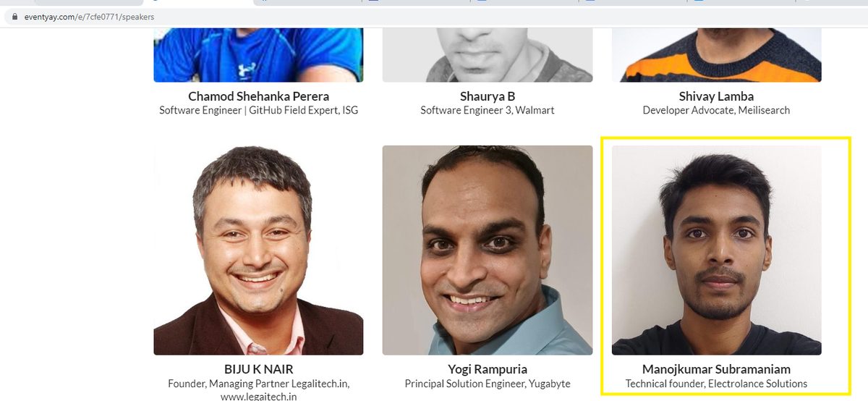This screenshot has width=868, height=401.
Task: Click the 'GitHub Field Expert, ISG' subtitle
Action: pos(304,111)
